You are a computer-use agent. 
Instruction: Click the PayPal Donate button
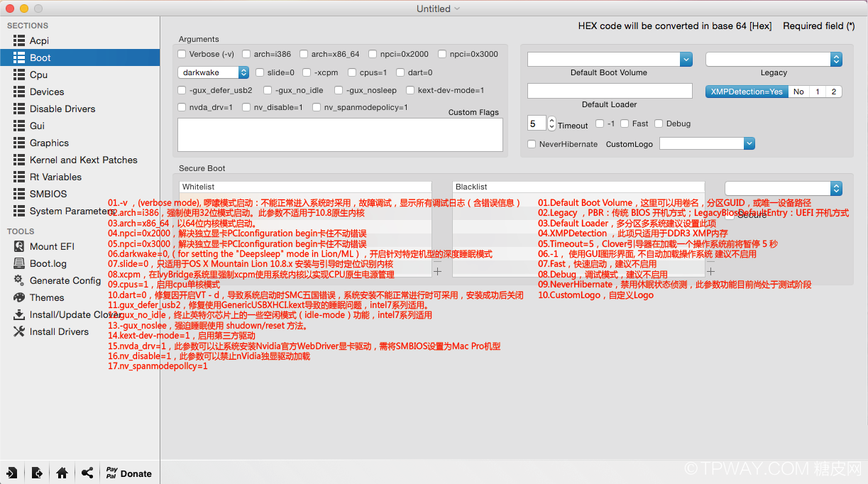coord(128,473)
